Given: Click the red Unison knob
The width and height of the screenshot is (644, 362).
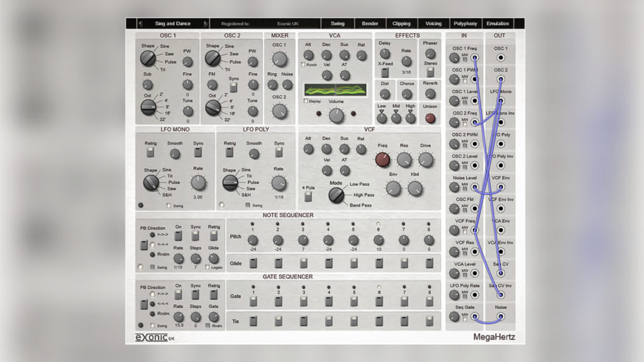Looking at the screenshot, I should coord(430,118).
